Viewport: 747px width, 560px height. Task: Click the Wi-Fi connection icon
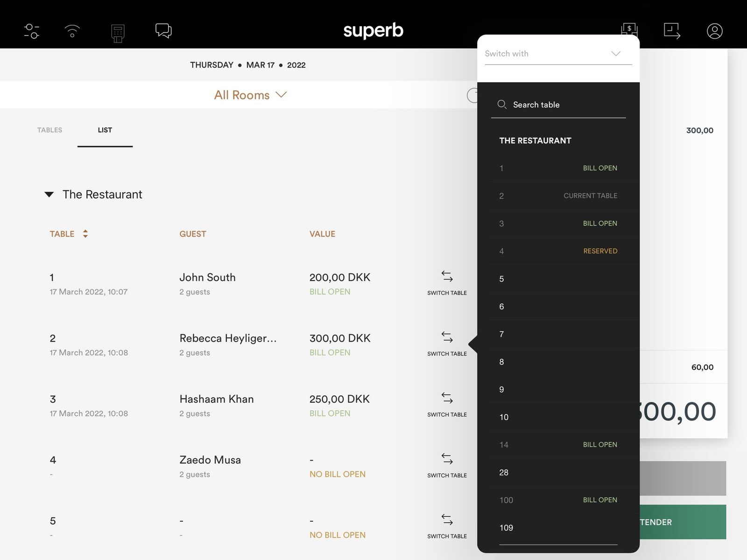coord(72,31)
